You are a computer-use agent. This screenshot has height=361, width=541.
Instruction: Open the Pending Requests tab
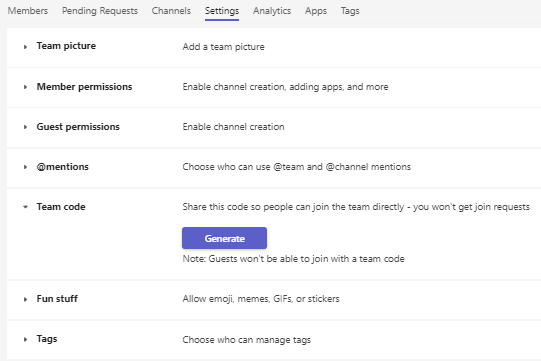coord(100,11)
